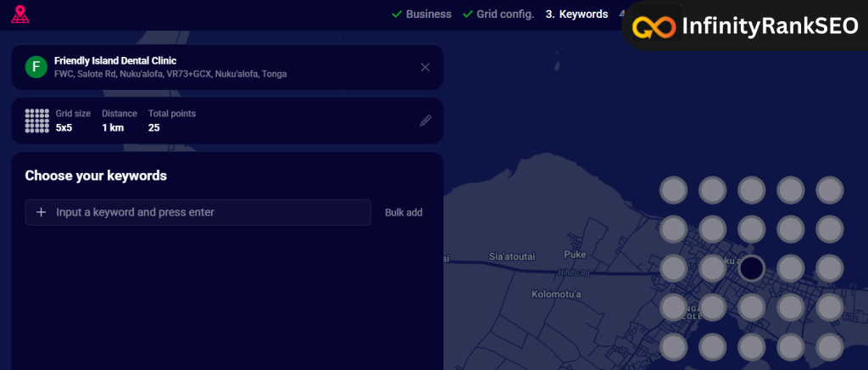This screenshot has height=370, width=868.
Task: Click the top-left grid point on map
Action: (x=673, y=190)
